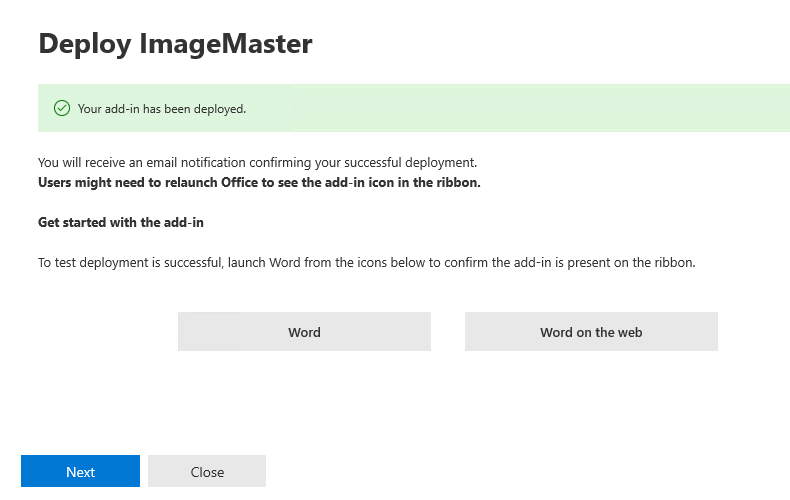The image size is (790, 500).
Task: Select the 'Your add-in has been deployed.' message
Action: click(x=162, y=109)
